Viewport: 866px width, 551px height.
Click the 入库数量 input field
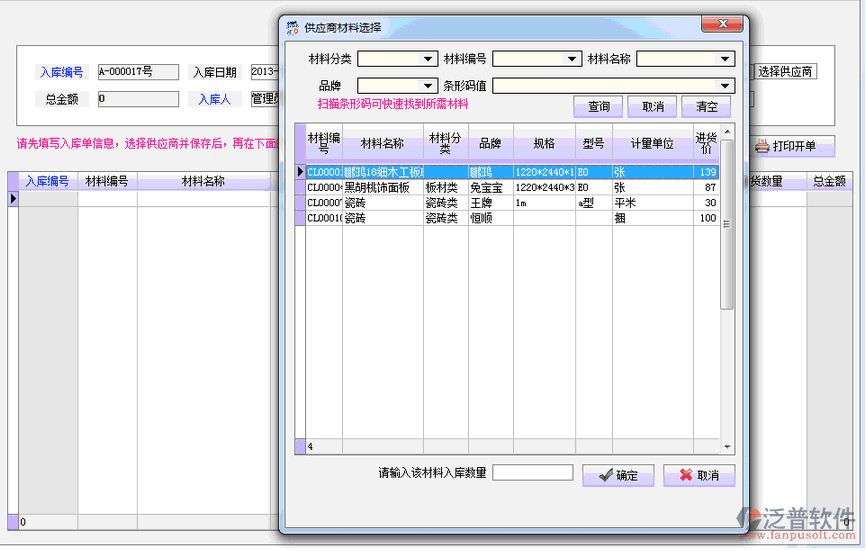click(x=533, y=473)
